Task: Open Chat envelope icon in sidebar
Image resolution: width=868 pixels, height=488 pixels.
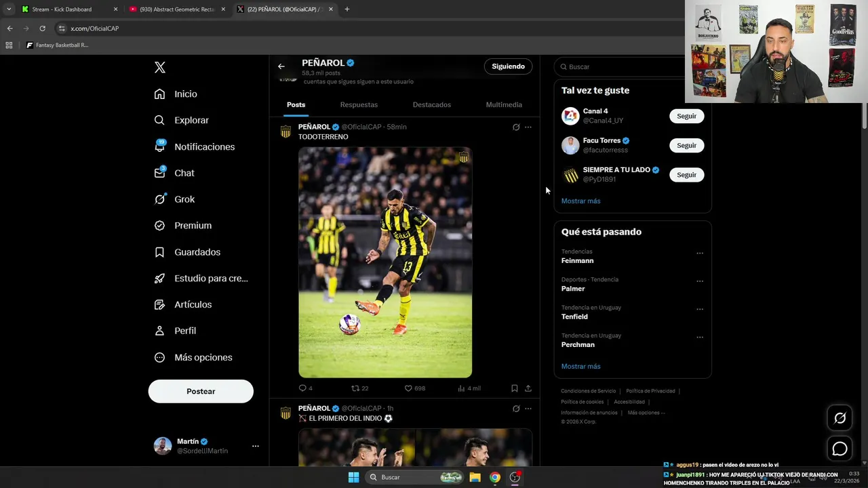Action: coord(159,173)
